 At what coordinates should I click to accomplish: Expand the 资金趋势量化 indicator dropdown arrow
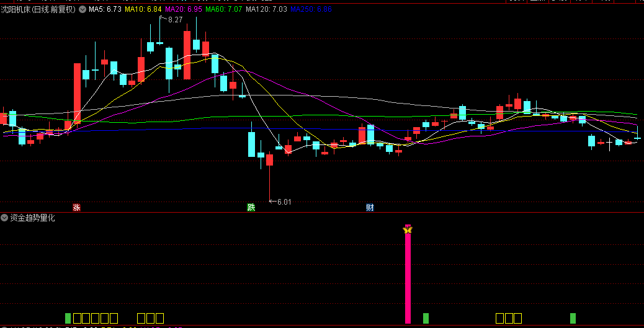click(4, 218)
